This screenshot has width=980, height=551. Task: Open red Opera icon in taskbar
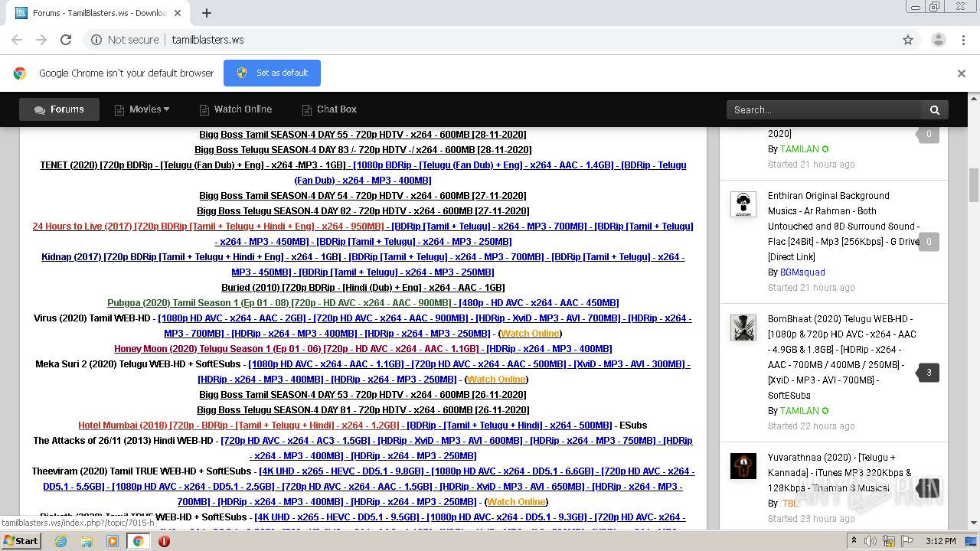[x=164, y=541]
